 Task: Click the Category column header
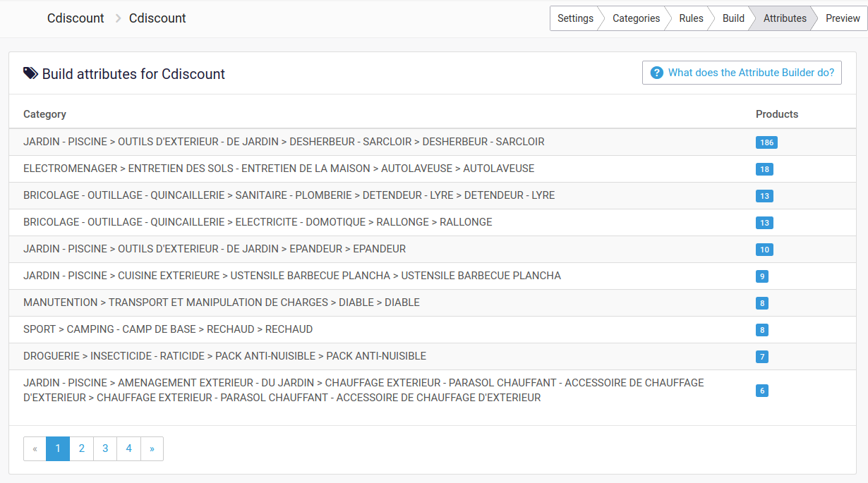[x=44, y=114]
